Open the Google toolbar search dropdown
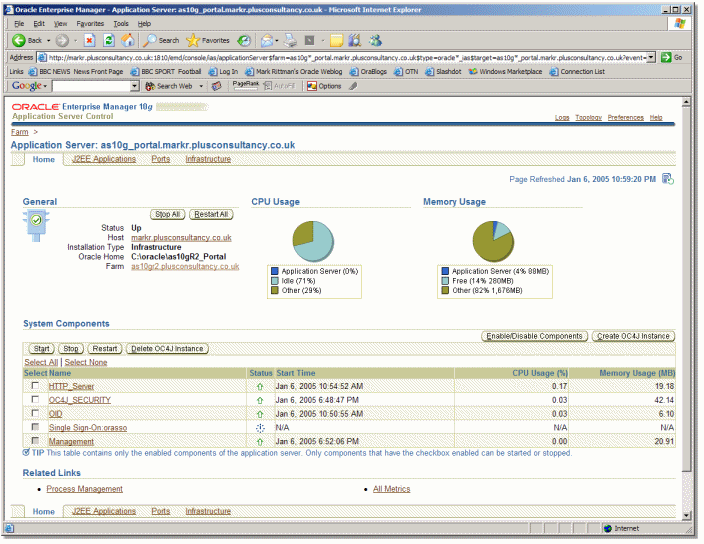The image size is (704, 544). pos(132,86)
